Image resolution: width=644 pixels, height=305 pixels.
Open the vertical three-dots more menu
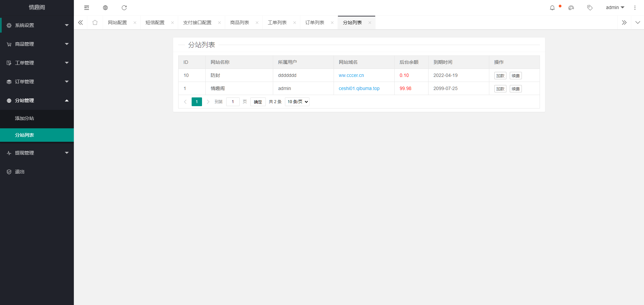tap(635, 8)
